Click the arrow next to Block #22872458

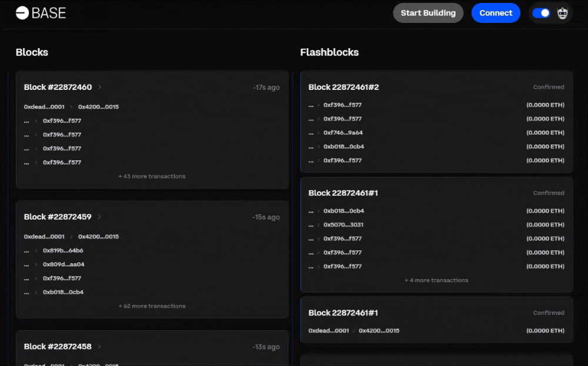pyautogui.click(x=99, y=347)
